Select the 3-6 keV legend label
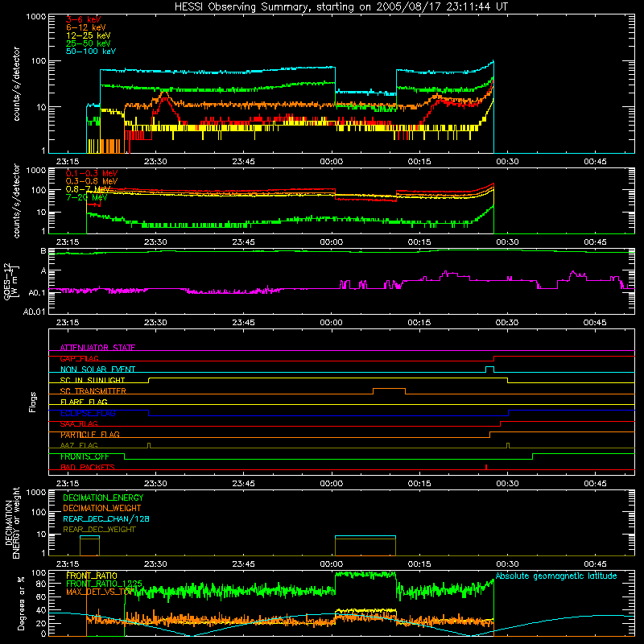 coord(84,19)
